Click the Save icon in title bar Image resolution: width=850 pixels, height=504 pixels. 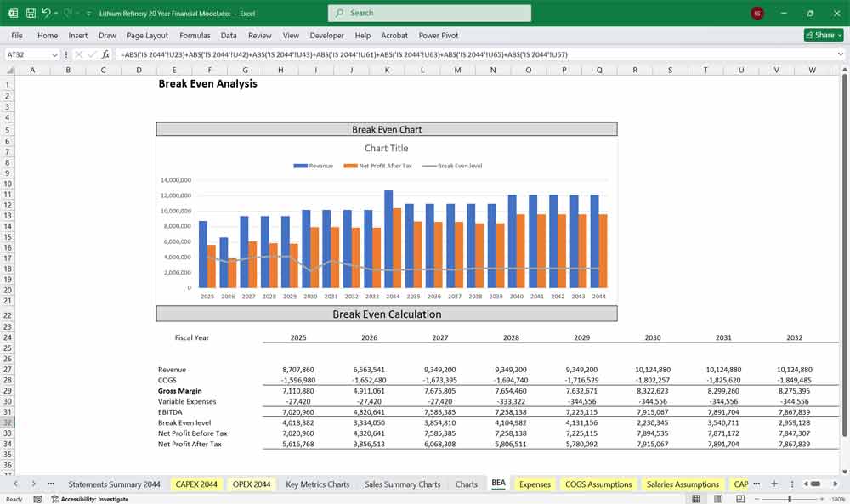pos(31,14)
